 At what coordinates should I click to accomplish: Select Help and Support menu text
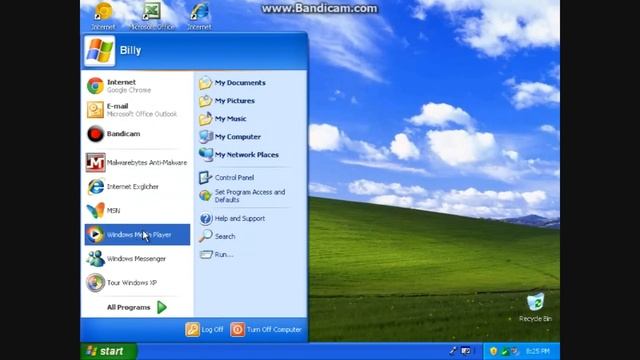coord(240,219)
